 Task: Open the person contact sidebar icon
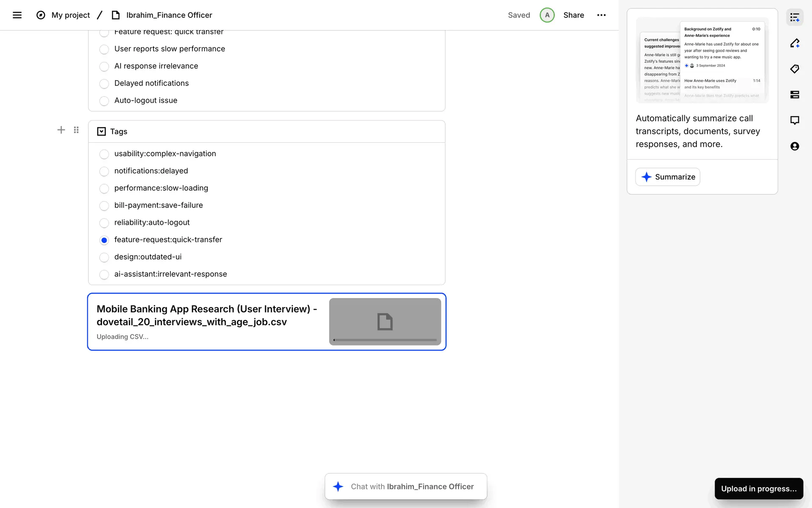[795, 146]
